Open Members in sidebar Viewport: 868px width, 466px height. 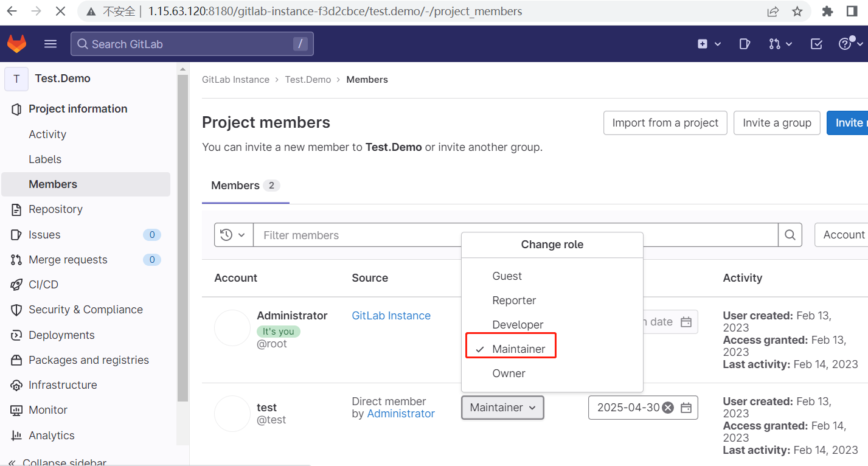[86, 184]
